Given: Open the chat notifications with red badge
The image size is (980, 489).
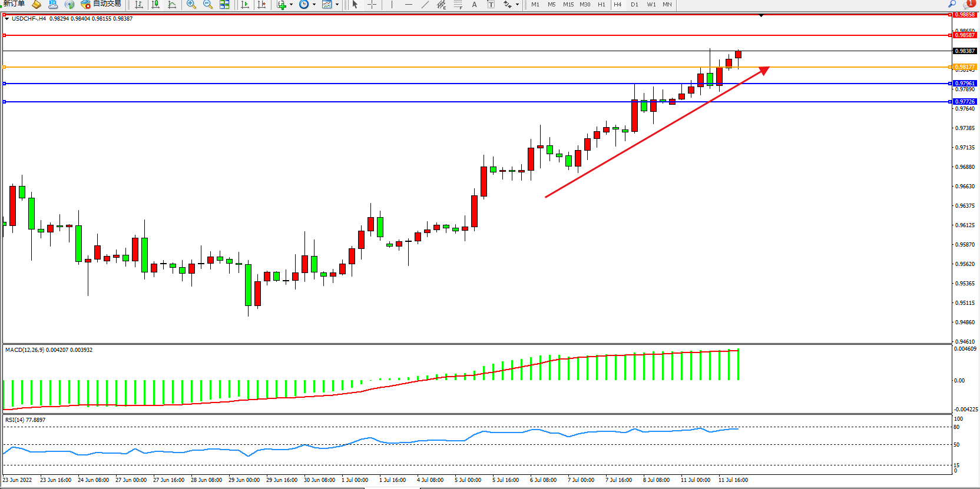Looking at the screenshot, I should (969, 4).
